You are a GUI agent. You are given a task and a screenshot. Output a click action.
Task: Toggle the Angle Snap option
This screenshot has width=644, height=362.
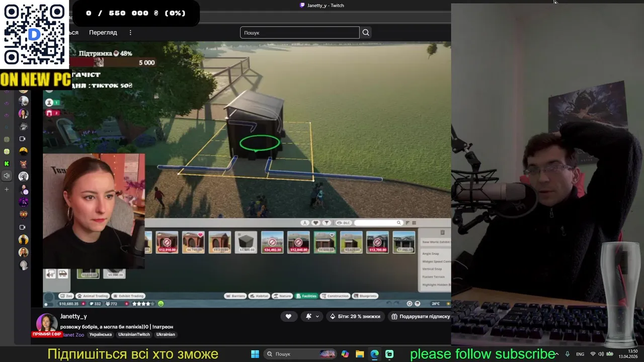point(431,253)
